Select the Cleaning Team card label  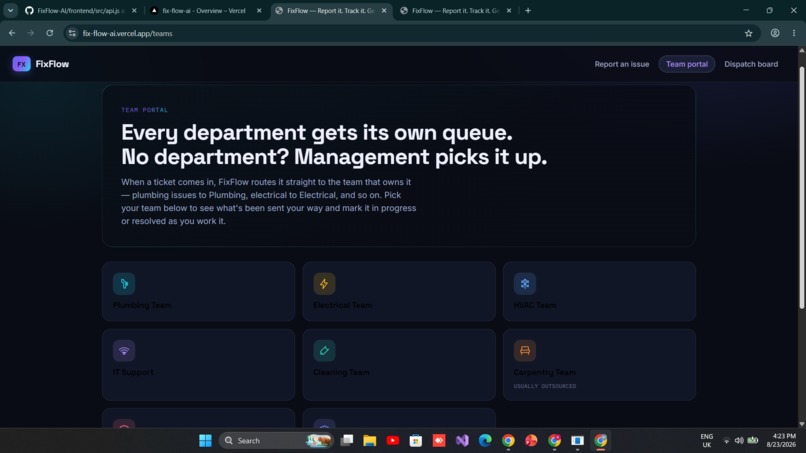pos(341,372)
